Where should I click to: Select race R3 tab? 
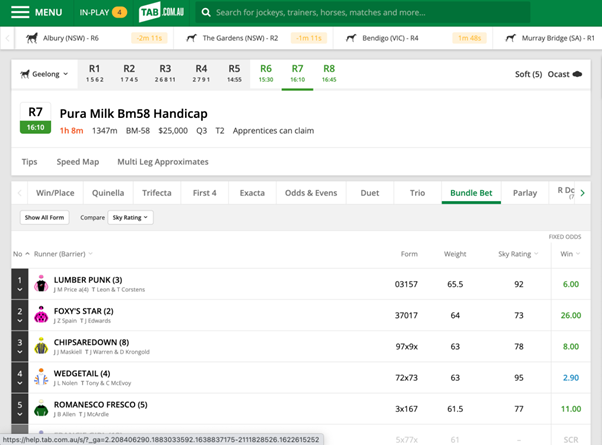pos(165,73)
